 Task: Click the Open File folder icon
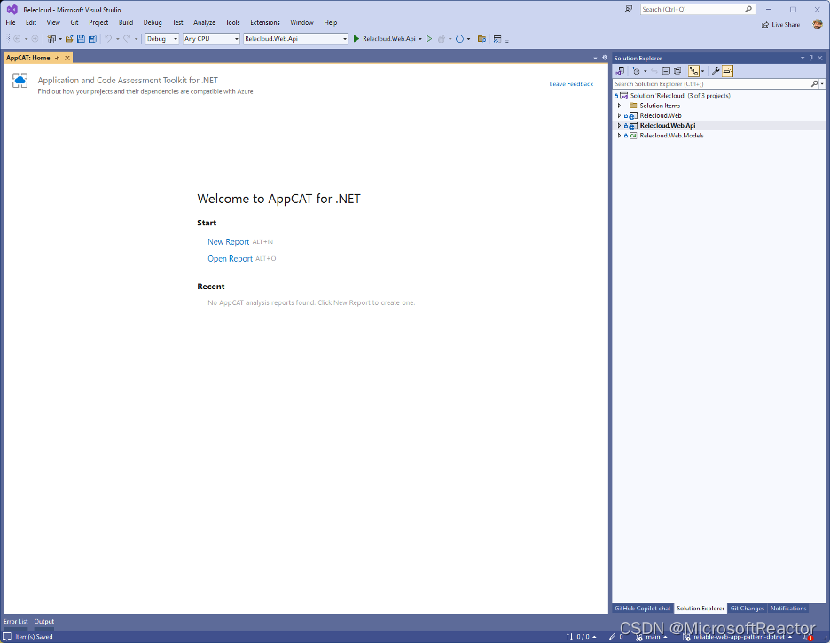point(69,39)
